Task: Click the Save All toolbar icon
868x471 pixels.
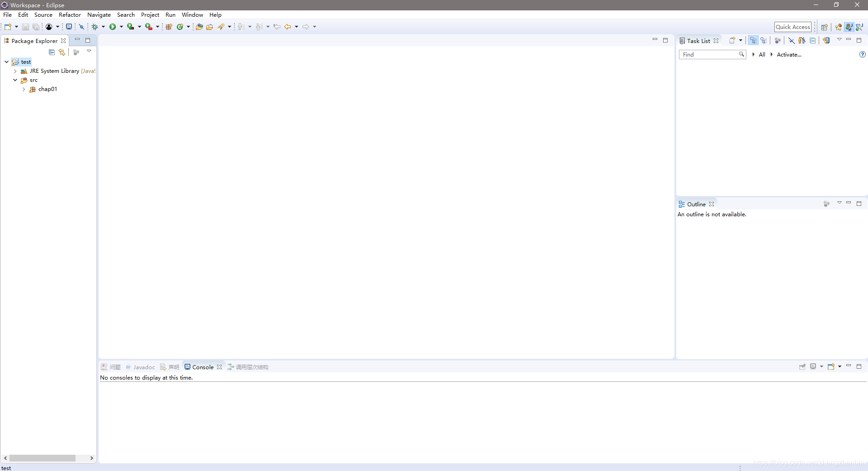Action: pyautogui.click(x=36, y=27)
